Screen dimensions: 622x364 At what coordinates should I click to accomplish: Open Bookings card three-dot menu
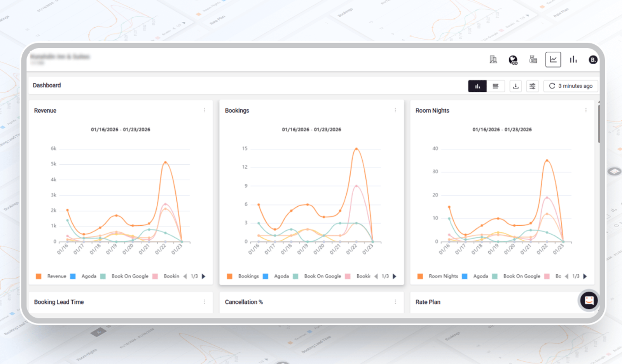395,110
